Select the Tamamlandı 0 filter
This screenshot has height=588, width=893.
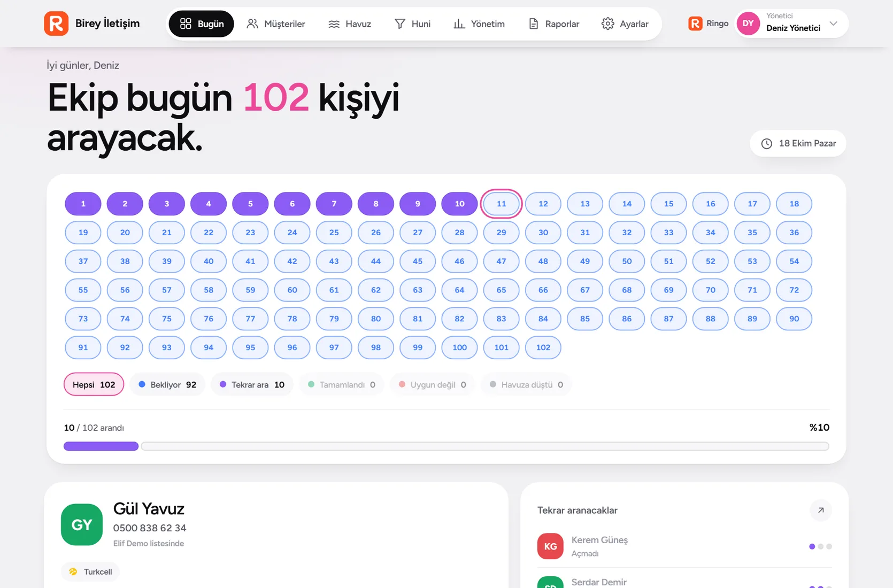pyautogui.click(x=342, y=384)
